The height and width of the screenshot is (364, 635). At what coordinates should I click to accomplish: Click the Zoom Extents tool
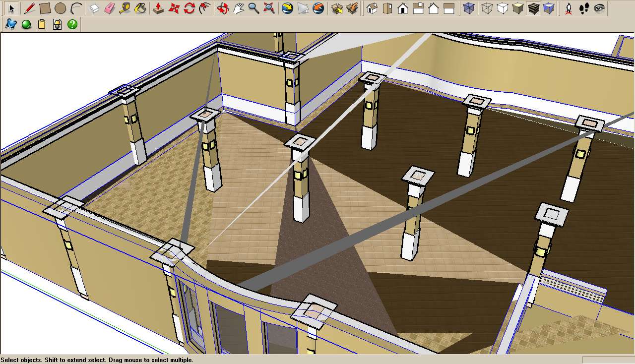[269, 8]
